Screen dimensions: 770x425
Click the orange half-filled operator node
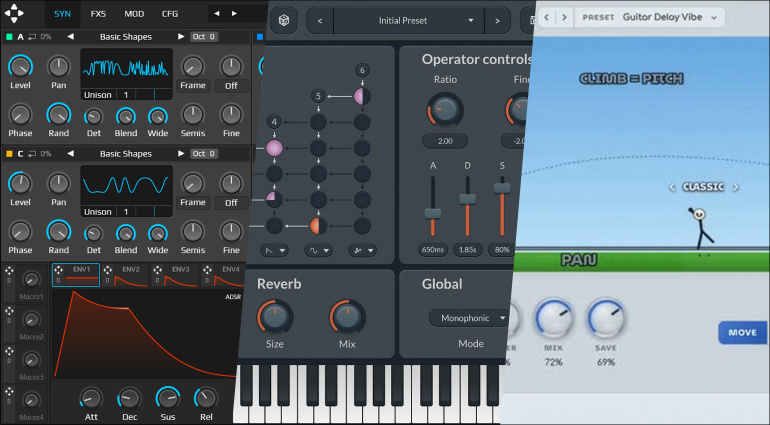318,226
